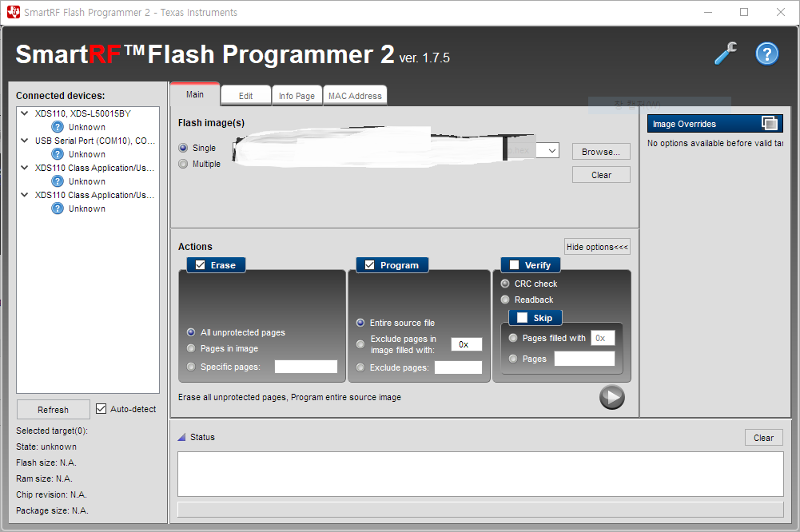Click the TI application logo in title bar

pyautogui.click(x=14, y=12)
